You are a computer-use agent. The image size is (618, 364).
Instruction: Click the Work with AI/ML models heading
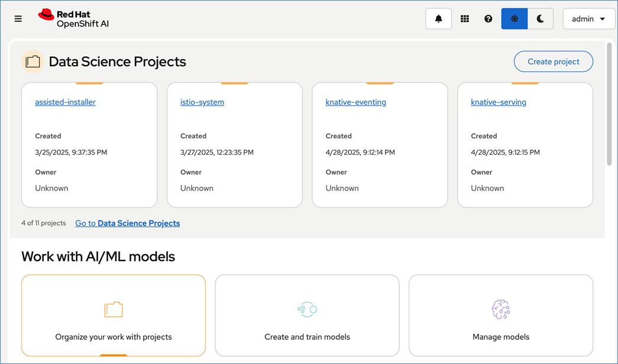coord(98,256)
